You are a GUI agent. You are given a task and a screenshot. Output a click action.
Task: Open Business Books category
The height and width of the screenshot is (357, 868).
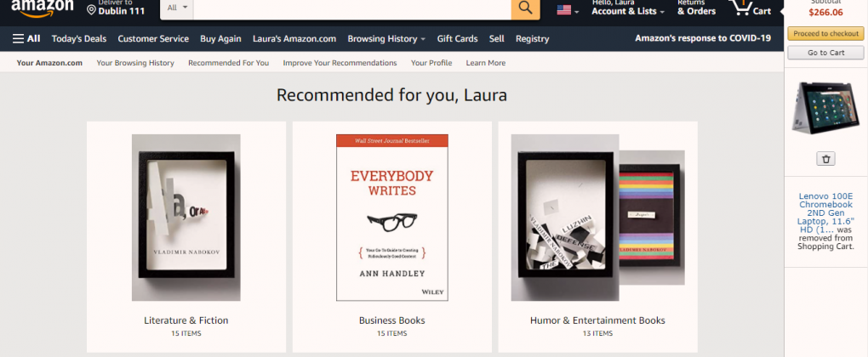pyautogui.click(x=392, y=320)
